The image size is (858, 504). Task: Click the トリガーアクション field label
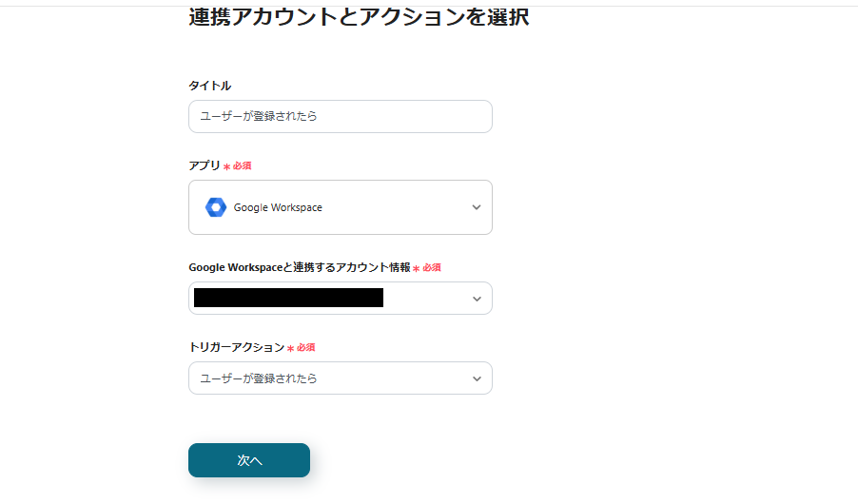236,348
